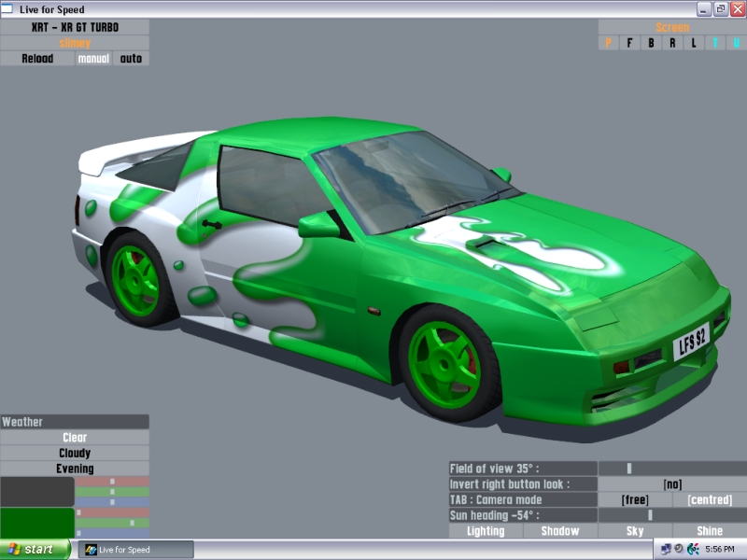
Task: Switch to the F front view
Action: point(629,43)
